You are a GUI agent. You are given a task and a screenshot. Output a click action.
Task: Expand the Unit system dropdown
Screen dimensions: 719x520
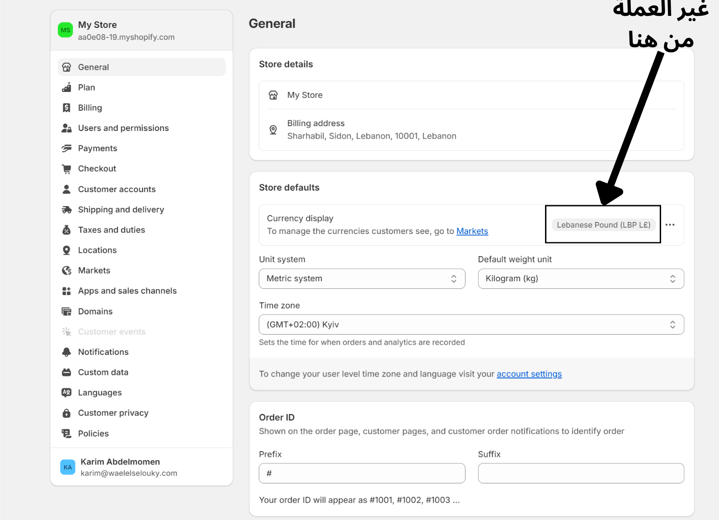tap(361, 279)
